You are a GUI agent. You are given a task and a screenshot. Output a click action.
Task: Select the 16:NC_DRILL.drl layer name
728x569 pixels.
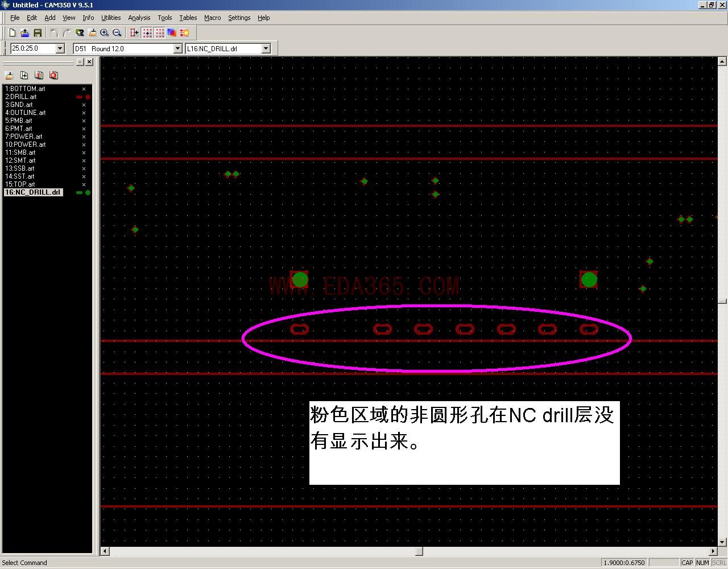tap(33, 192)
